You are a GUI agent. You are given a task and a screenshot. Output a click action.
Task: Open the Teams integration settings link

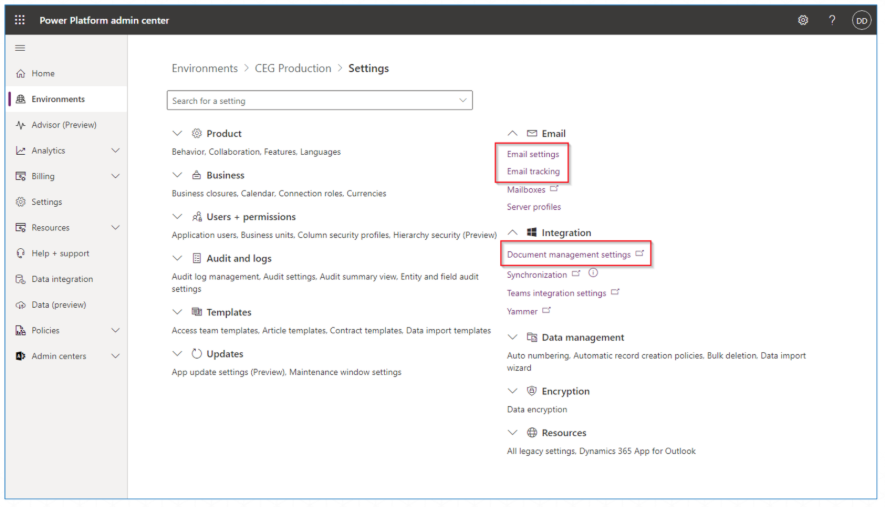click(557, 293)
